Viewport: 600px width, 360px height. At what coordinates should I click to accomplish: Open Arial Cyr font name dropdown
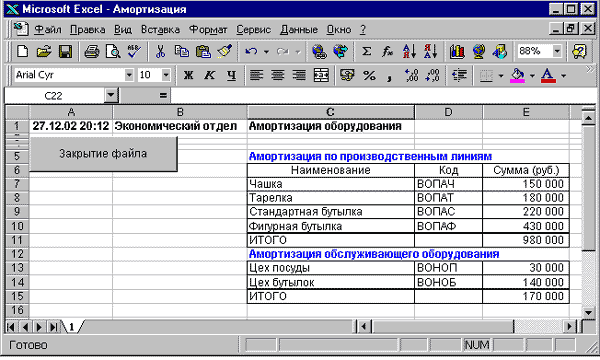click(129, 75)
